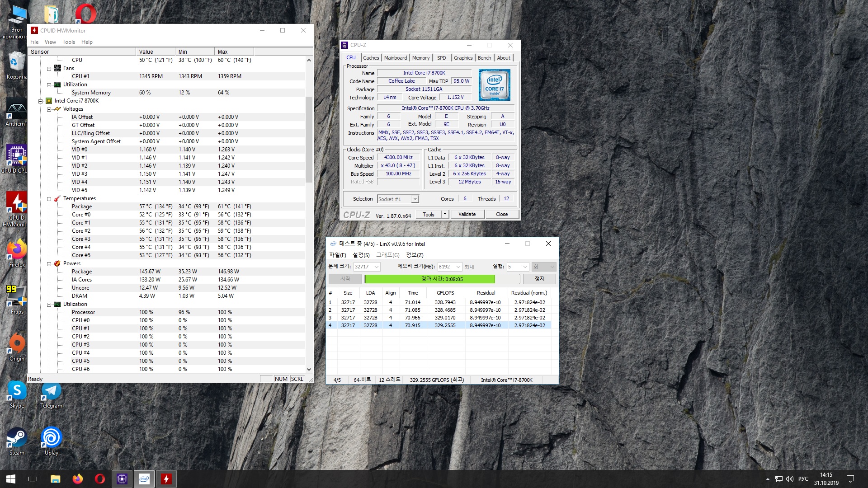The image size is (868, 488).
Task: Click the CPU-Z taskbar icon
Action: pos(122,479)
